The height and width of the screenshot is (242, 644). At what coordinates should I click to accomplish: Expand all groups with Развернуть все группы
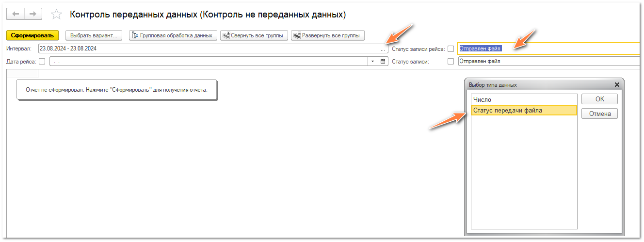(x=327, y=35)
